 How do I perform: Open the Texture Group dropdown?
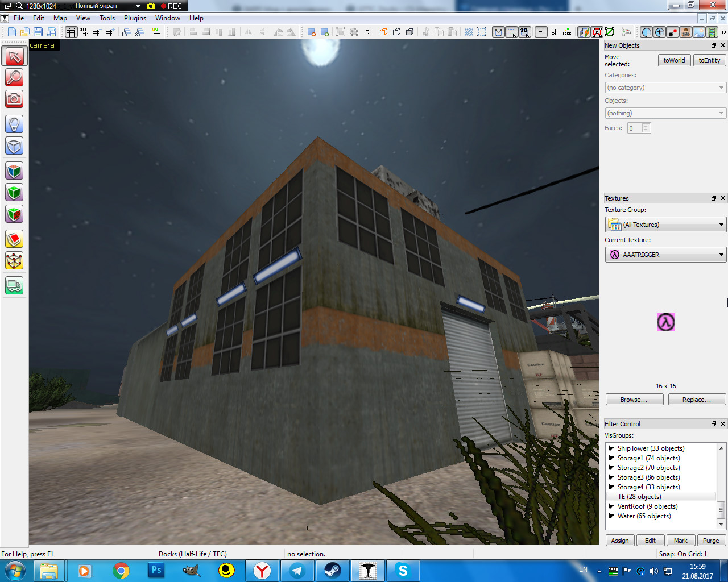click(x=665, y=225)
